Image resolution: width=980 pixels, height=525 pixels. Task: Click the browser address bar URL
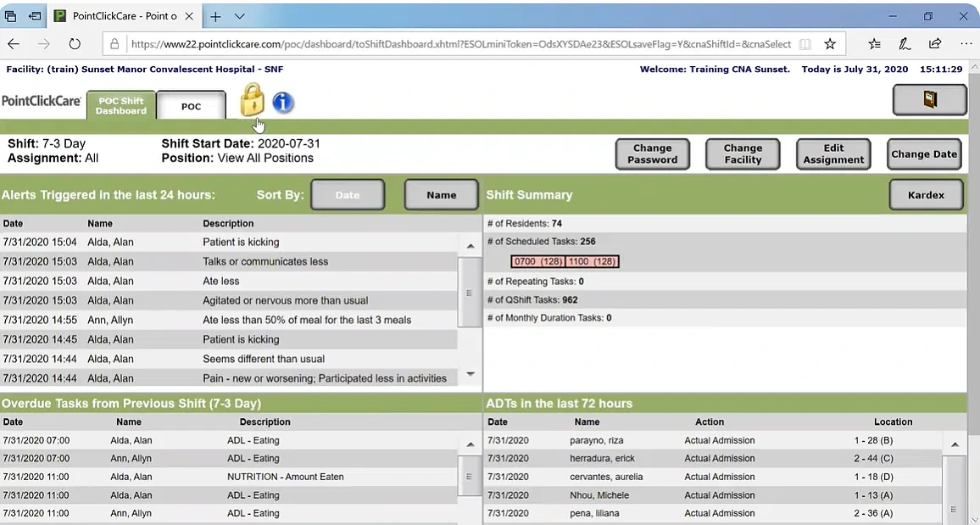[460, 44]
